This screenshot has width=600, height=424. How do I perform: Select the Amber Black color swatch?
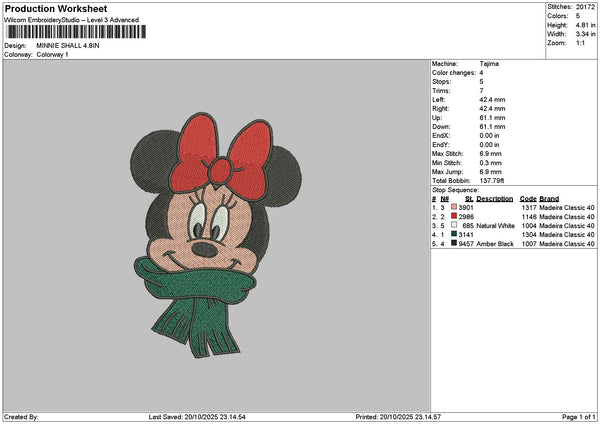455,243
